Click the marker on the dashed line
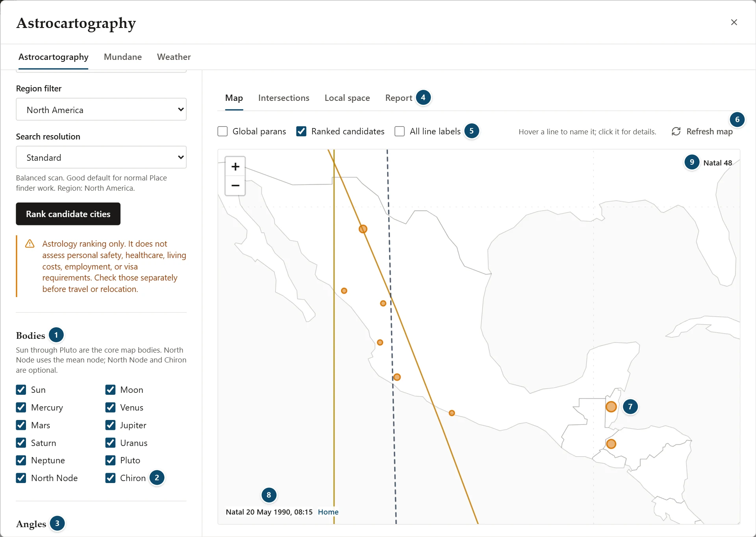The image size is (756, 537). pos(397,377)
